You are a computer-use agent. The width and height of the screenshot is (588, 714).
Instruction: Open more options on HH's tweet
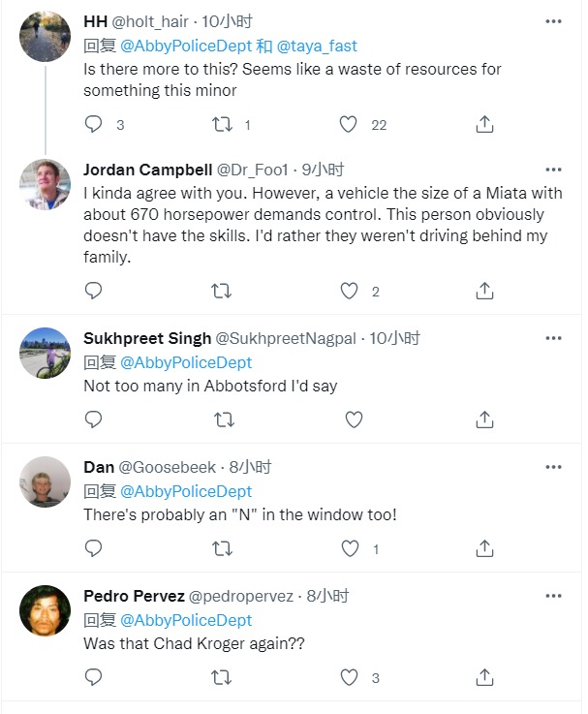553,20
